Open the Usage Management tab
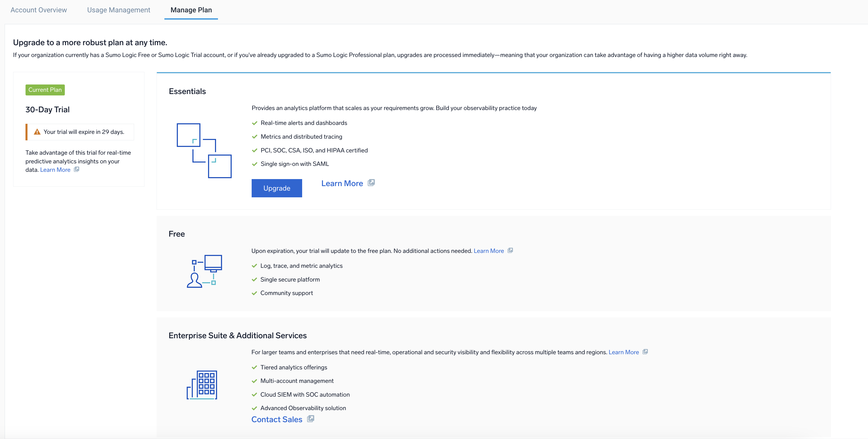This screenshot has width=868, height=439. click(x=119, y=10)
